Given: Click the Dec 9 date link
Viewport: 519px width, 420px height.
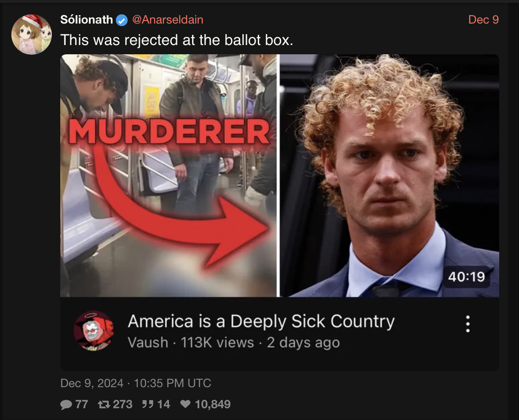Looking at the screenshot, I should [484, 19].
